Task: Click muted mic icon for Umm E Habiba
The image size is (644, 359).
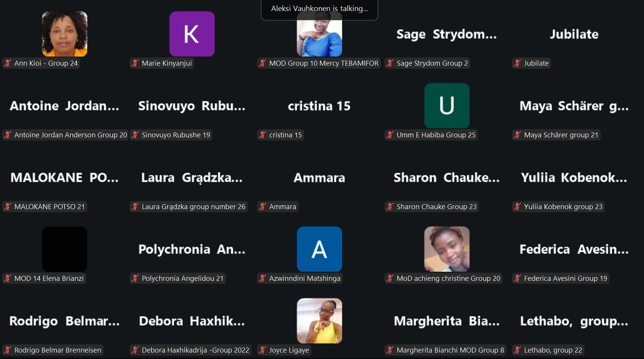Action: tap(390, 135)
